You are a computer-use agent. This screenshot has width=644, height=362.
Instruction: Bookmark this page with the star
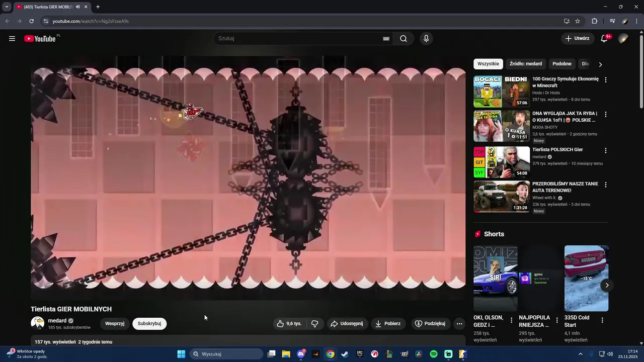578,21
